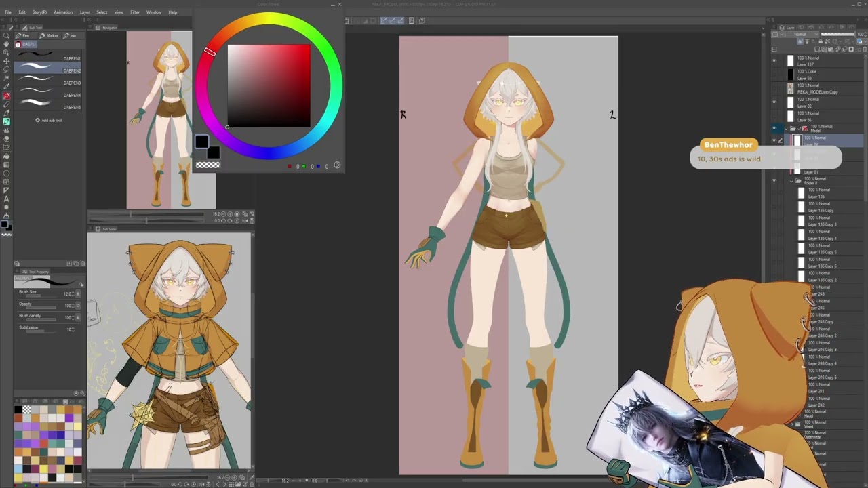The width and height of the screenshot is (868, 488).
Task: Switch to Pen sub tool tab
Action: tap(25, 35)
